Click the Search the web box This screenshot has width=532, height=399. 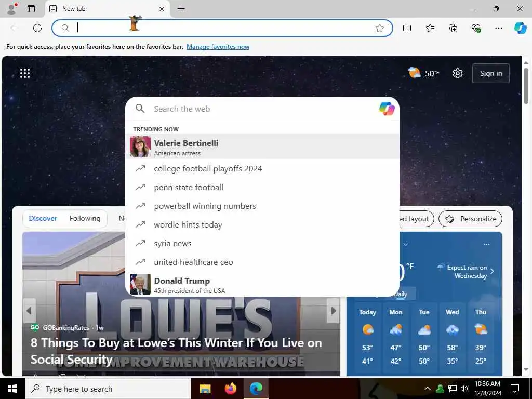point(262,109)
